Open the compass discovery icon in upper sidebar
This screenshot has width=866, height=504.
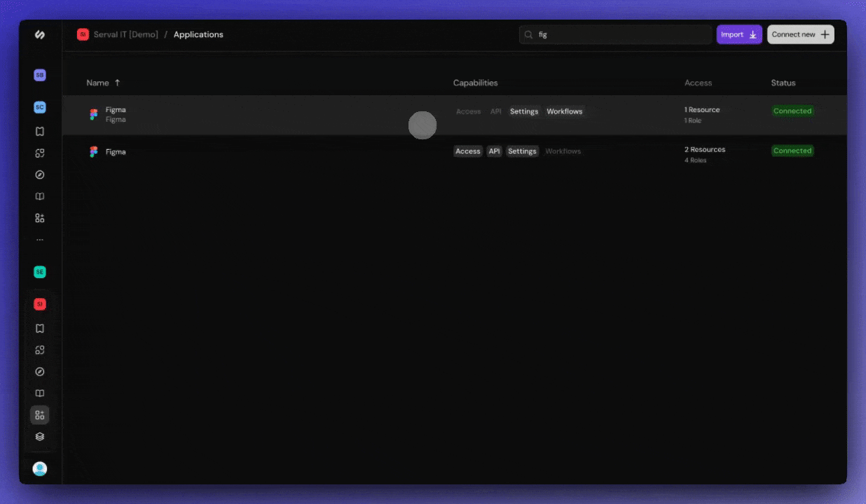coord(39,174)
